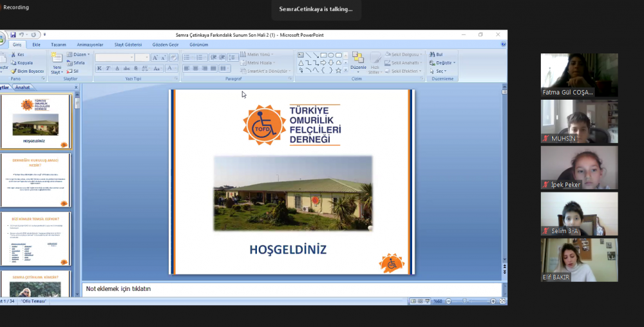This screenshot has height=327, width=644.
Task: Align text right in Paragraf group
Action: coord(205,68)
